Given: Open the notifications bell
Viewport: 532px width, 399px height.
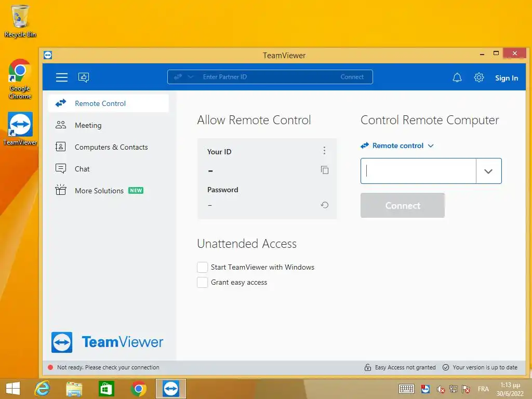Looking at the screenshot, I should pos(457,78).
